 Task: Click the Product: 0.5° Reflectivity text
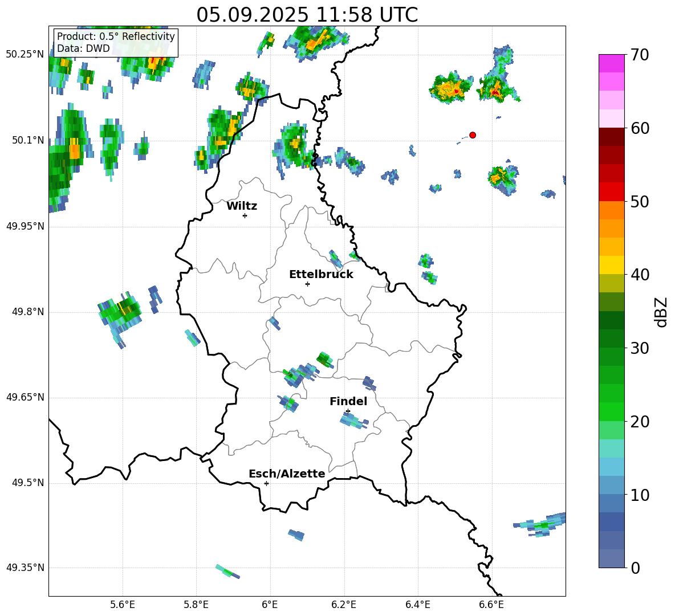116,36
